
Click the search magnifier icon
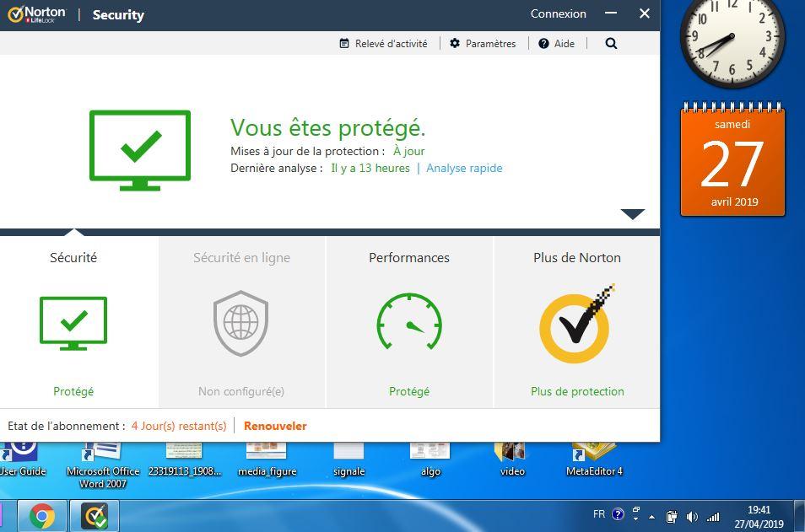pos(611,44)
